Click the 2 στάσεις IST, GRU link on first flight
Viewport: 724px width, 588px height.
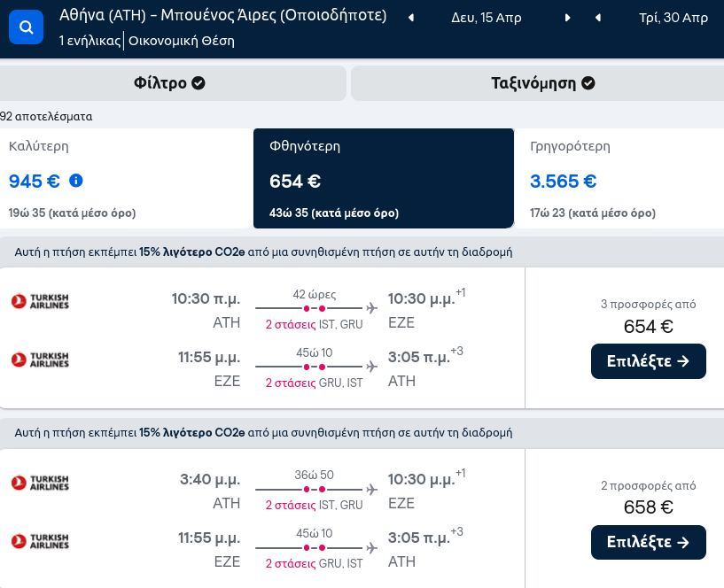click(x=314, y=324)
